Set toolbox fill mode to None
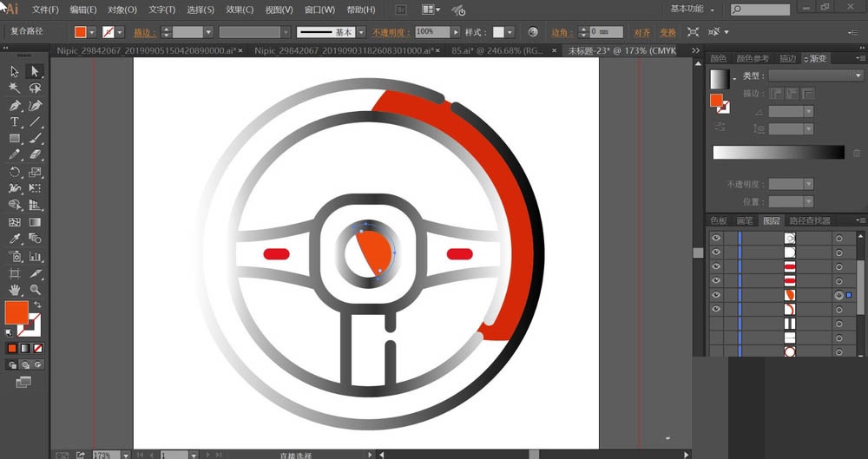Screen dimensions: 868x459 [x=38, y=348]
